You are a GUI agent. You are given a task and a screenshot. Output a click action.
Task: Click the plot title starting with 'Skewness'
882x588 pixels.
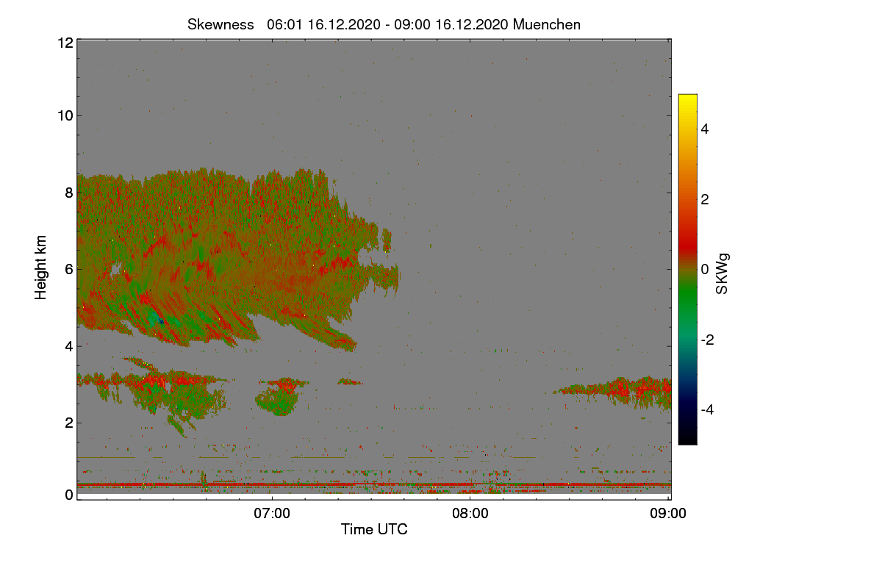pyautogui.click(x=384, y=24)
